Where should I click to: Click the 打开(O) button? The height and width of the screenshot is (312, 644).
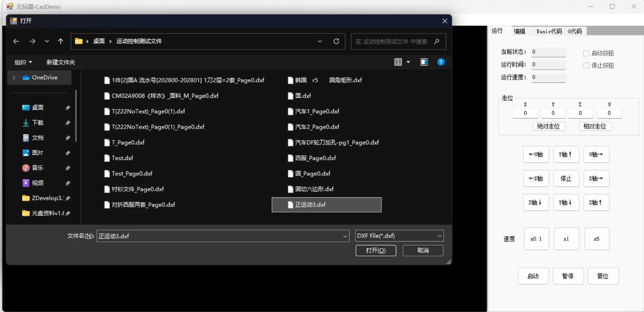point(376,251)
